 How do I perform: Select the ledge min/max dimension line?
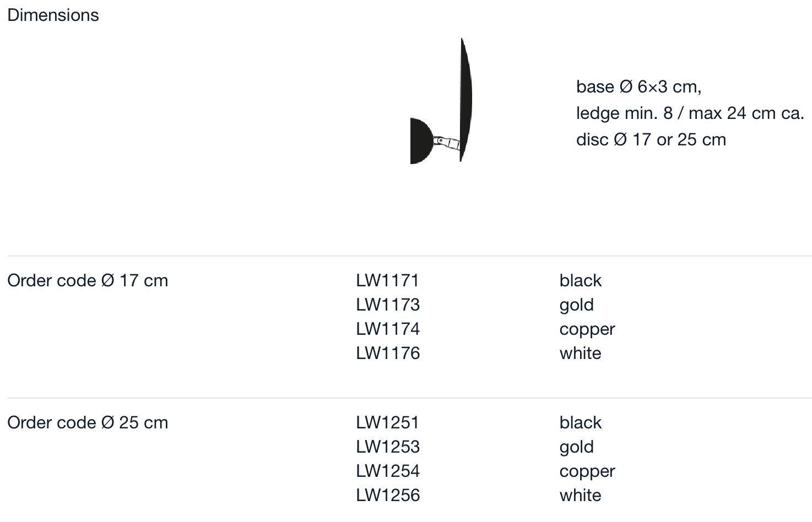pyautogui.click(x=690, y=113)
